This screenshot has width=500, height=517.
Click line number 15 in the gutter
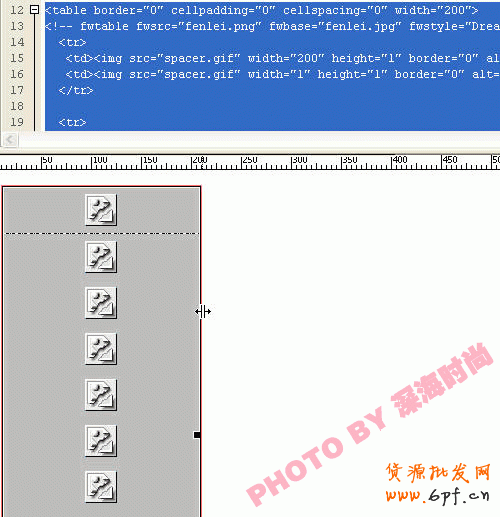tap(17, 58)
